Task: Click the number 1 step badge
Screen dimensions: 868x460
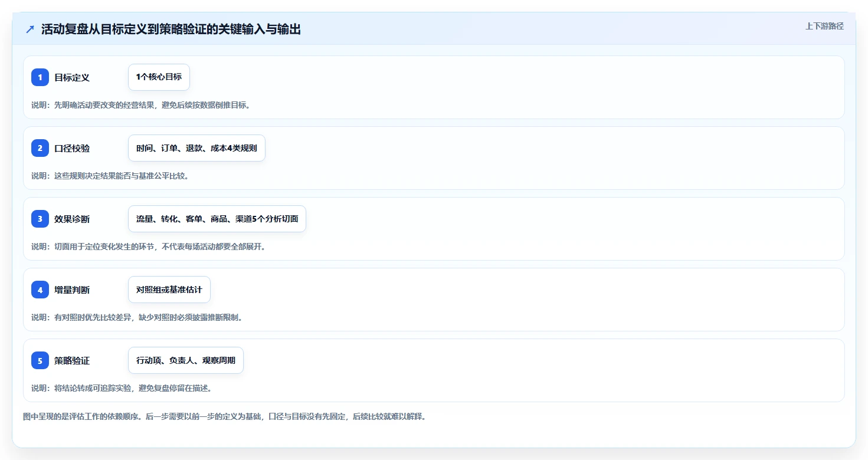Action: click(40, 77)
